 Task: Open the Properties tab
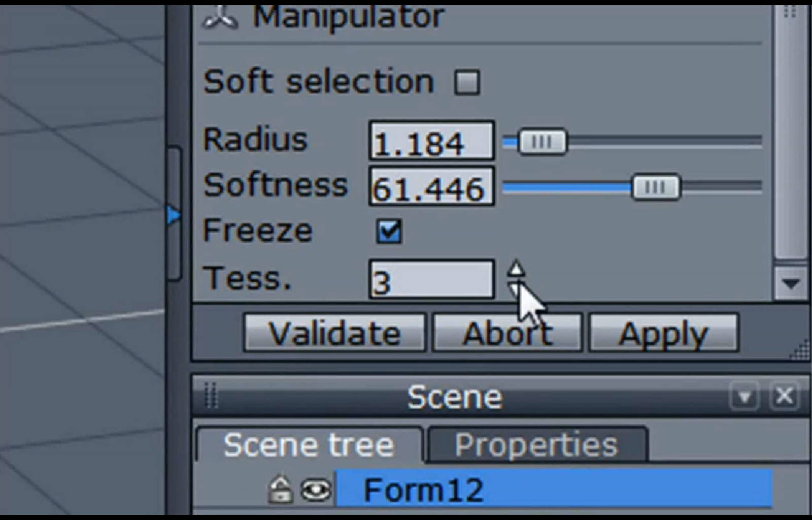[536, 445]
